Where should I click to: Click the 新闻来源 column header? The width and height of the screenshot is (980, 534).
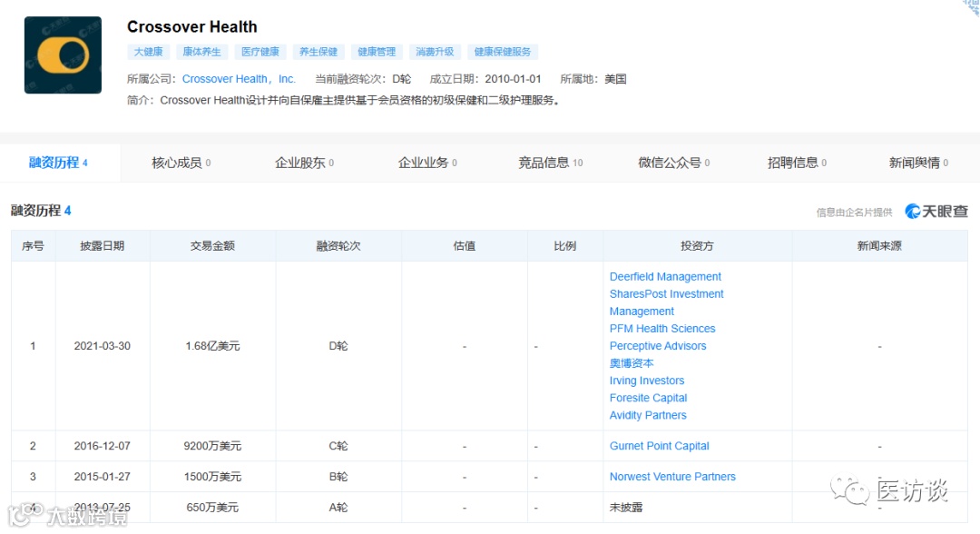[879, 246]
